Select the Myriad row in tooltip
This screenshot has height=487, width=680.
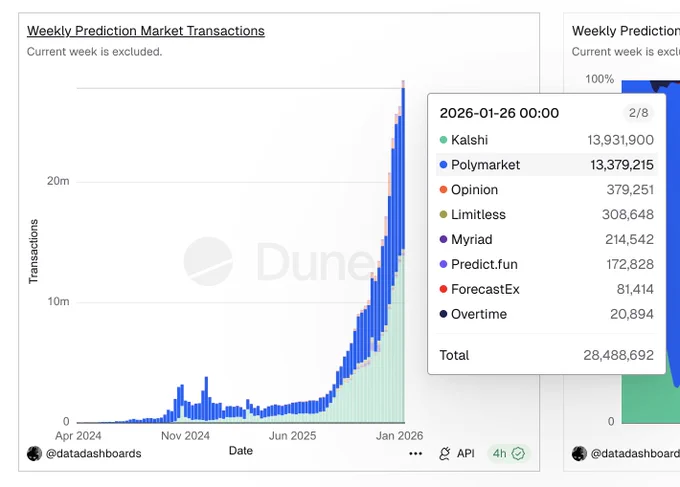tap(546, 239)
